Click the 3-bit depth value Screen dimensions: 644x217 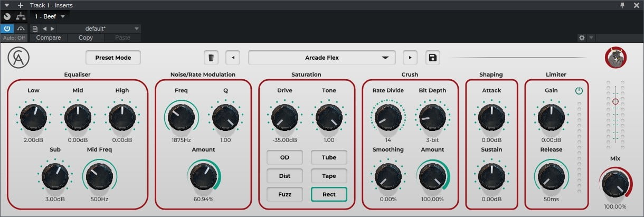[x=432, y=140]
